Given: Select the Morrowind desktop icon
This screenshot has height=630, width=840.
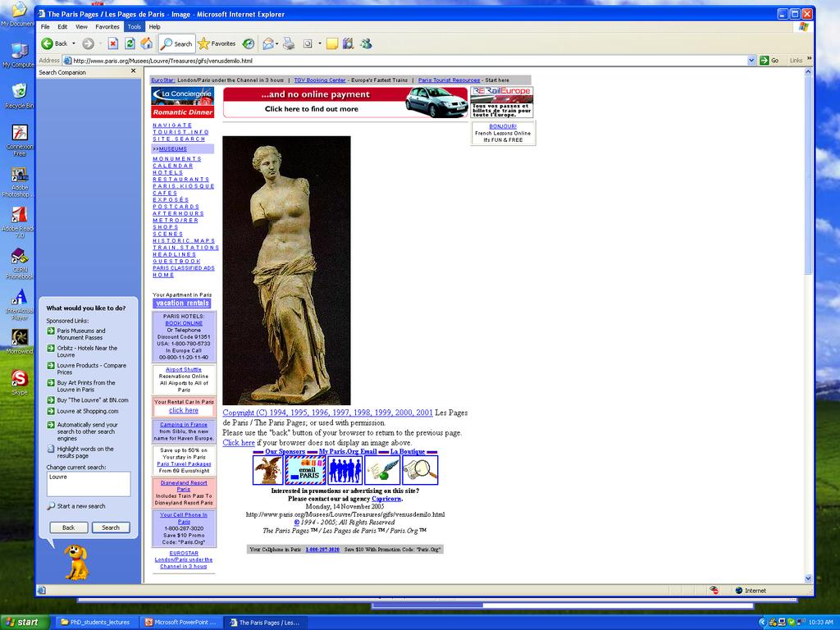Looking at the screenshot, I should [20, 342].
